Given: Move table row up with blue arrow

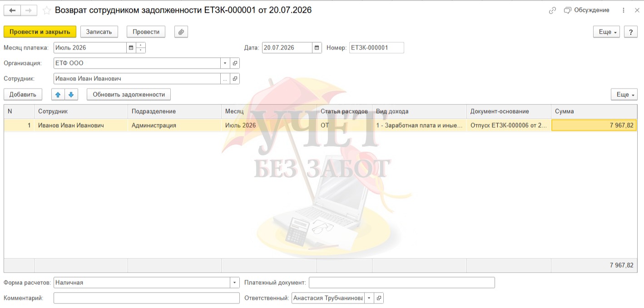Looking at the screenshot, I should pyautogui.click(x=58, y=94).
